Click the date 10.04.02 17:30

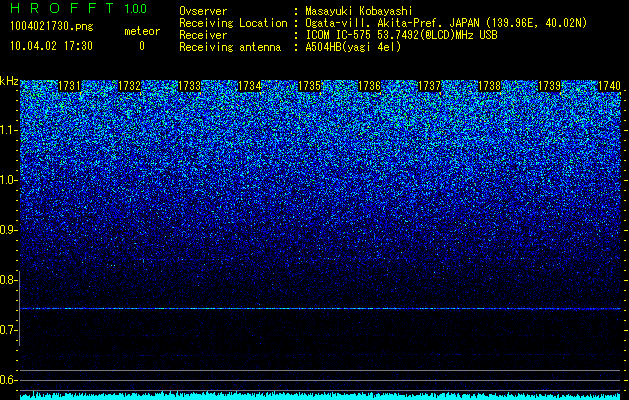click(51, 46)
